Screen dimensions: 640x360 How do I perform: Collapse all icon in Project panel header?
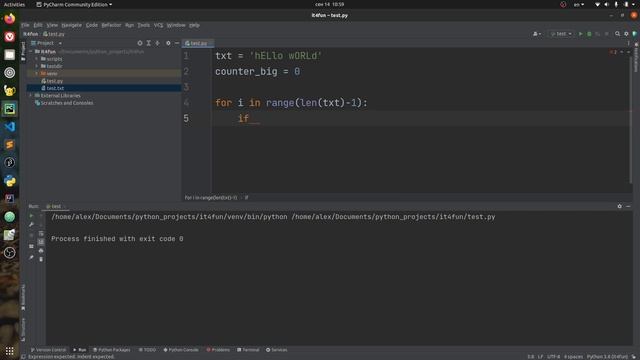158,43
